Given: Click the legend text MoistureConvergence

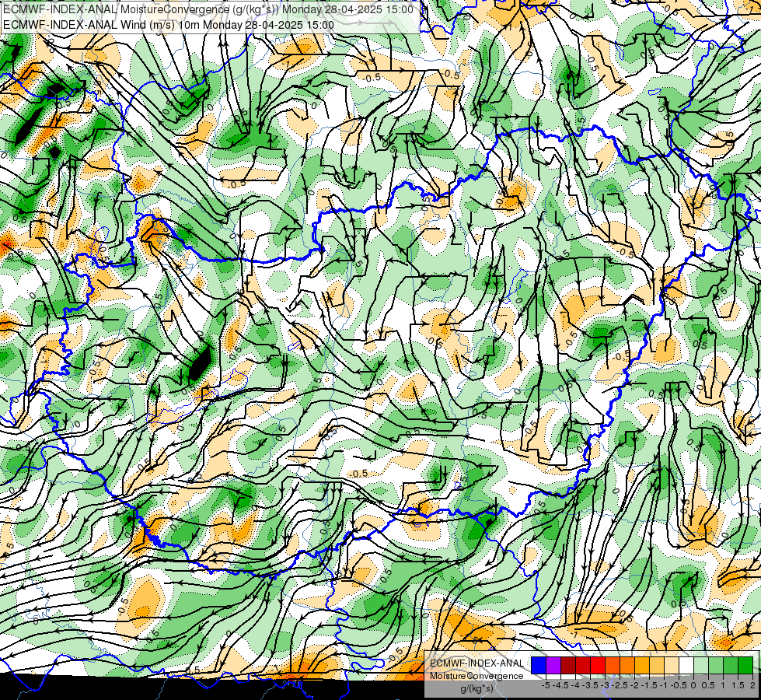Looking at the screenshot, I should coord(476,676).
